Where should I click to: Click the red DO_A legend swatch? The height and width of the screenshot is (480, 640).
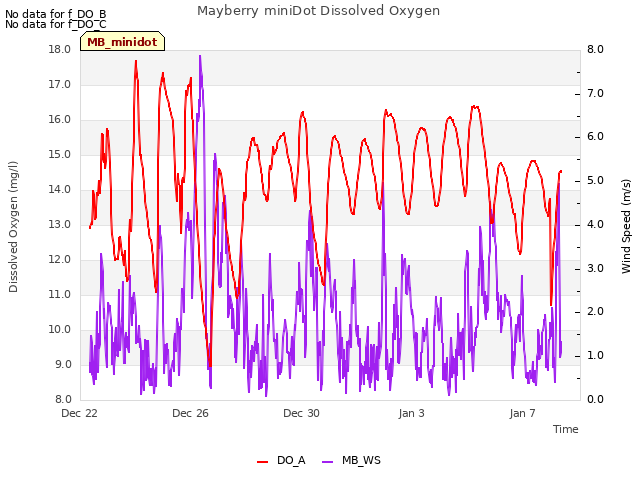click(262, 462)
